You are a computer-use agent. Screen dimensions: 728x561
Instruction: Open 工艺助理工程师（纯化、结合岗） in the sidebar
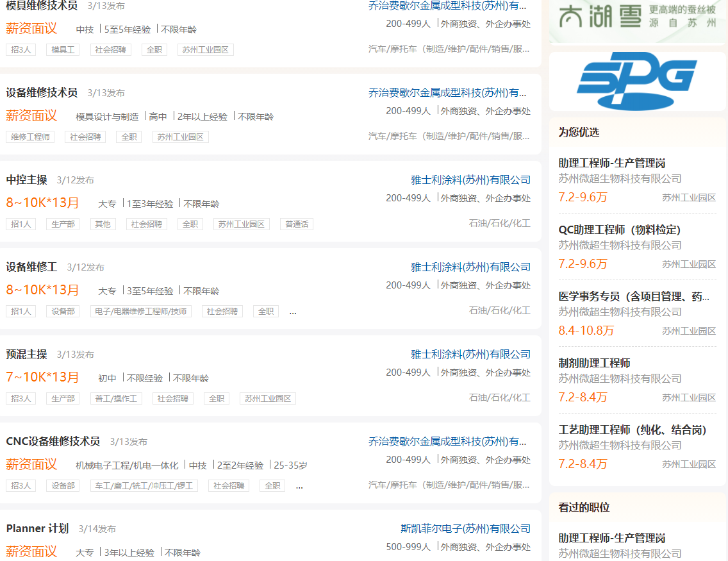[632, 430]
